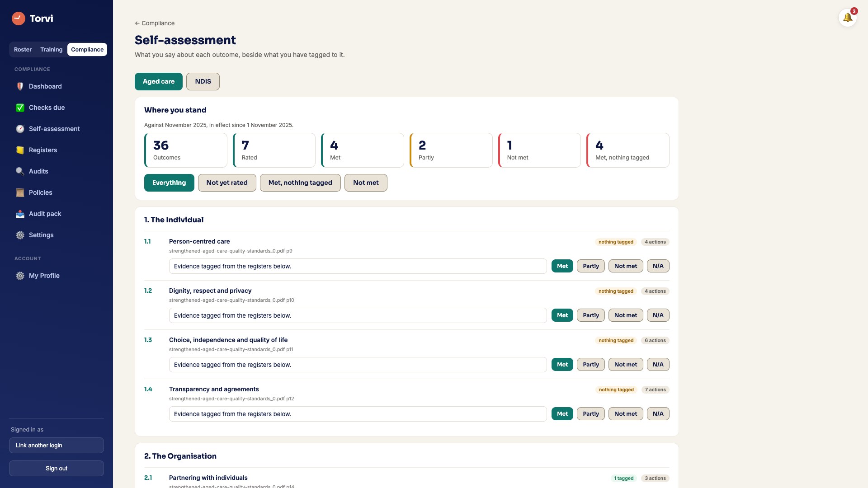
Task: Edit the Transparency and agreements evidence field
Action: click(358, 414)
